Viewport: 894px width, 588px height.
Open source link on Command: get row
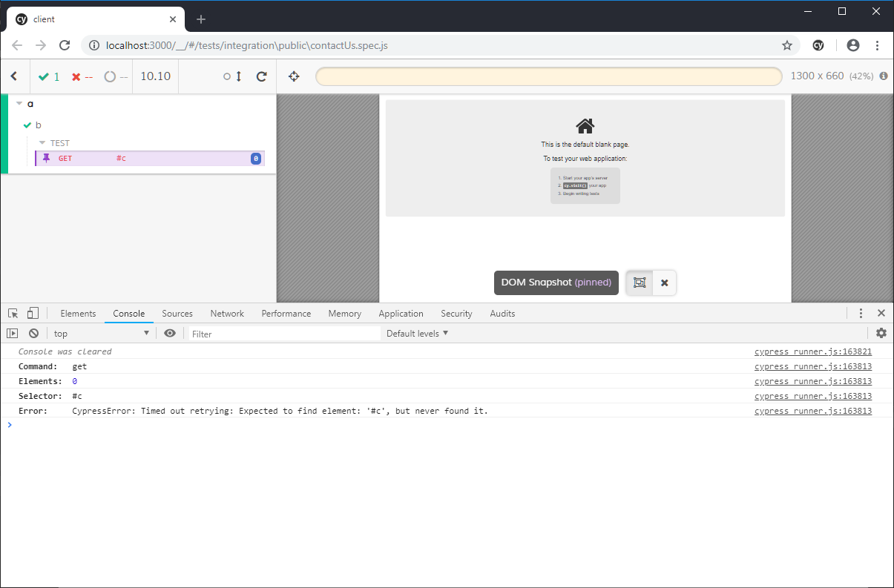pyautogui.click(x=813, y=366)
